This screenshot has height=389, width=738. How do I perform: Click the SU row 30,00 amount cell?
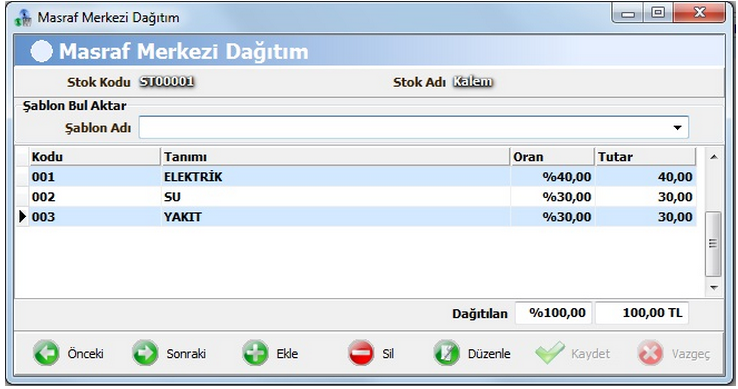[646, 197]
